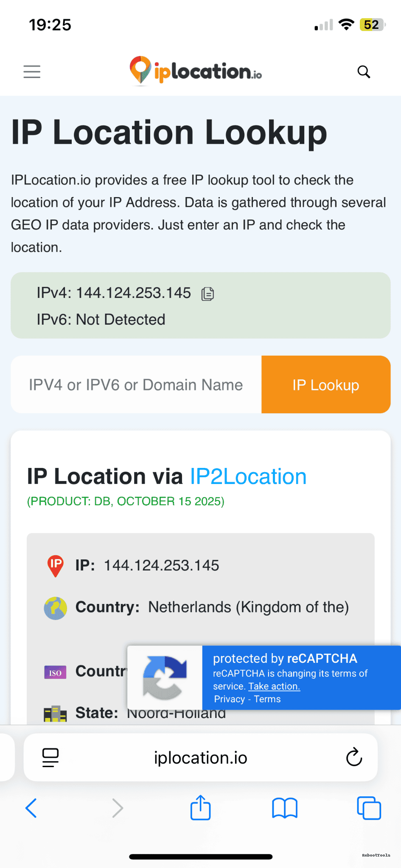
Task: Tap the purple ISO country code icon
Action: click(55, 672)
